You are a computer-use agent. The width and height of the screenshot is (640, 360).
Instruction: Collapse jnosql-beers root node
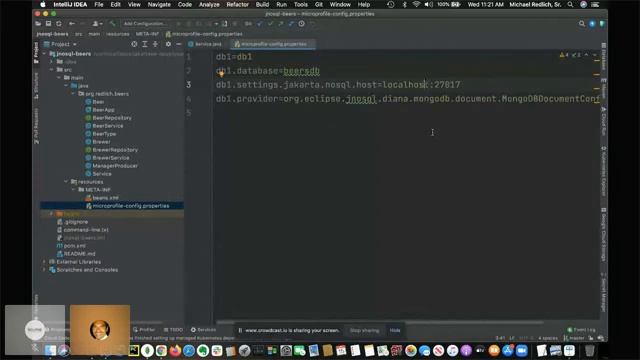click(44, 54)
